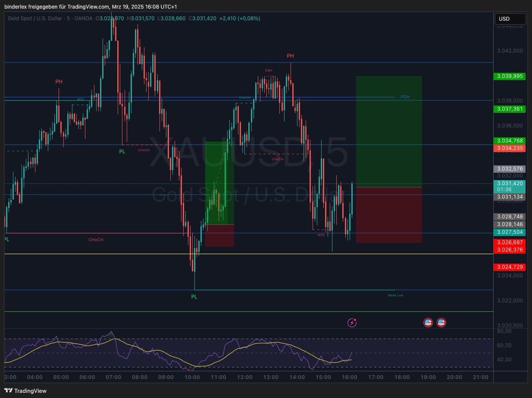Click the 16:00 label on the time axis
The image size is (532, 398).
point(349,377)
